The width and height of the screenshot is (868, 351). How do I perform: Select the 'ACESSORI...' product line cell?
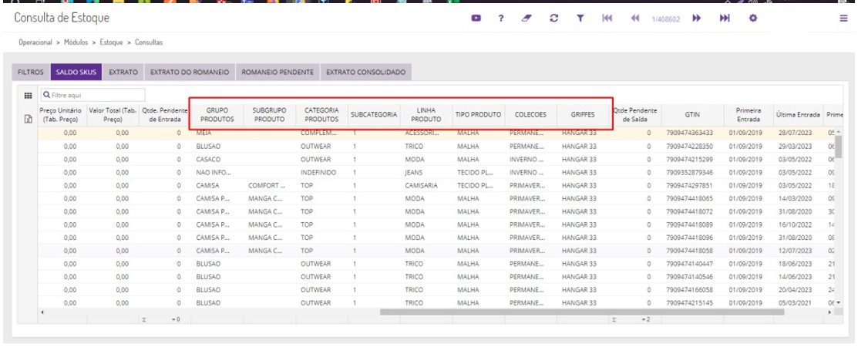pyautogui.click(x=426, y=133)
